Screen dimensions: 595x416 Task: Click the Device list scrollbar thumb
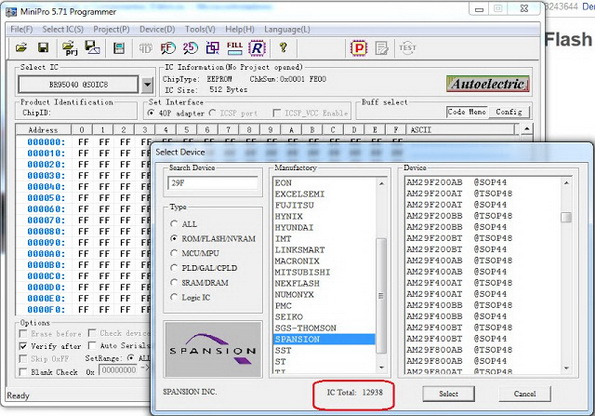pos(566,217)
